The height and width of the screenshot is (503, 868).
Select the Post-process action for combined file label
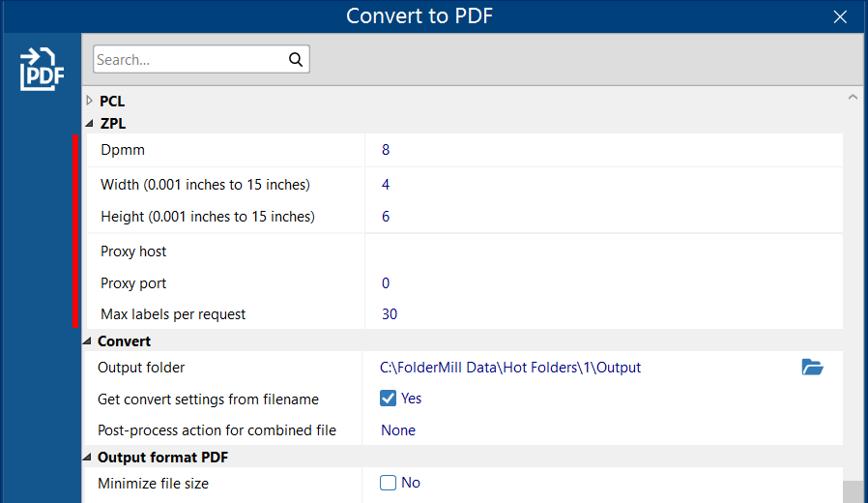pyautogui.click(x=217, y=430)
